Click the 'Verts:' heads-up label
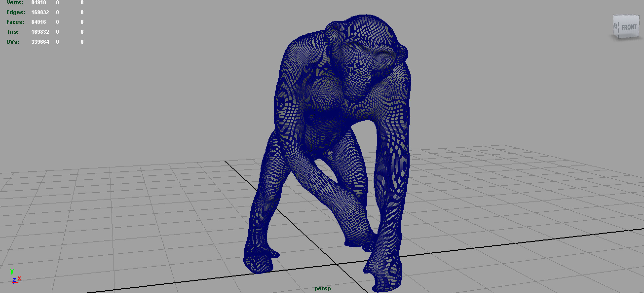Screen dimensions: 644x293 point(15,2)
